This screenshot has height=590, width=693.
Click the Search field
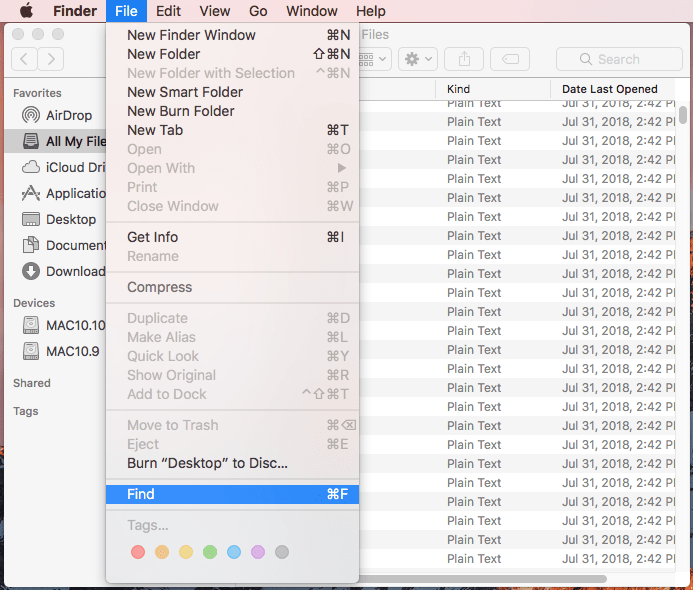click(619, 59)
